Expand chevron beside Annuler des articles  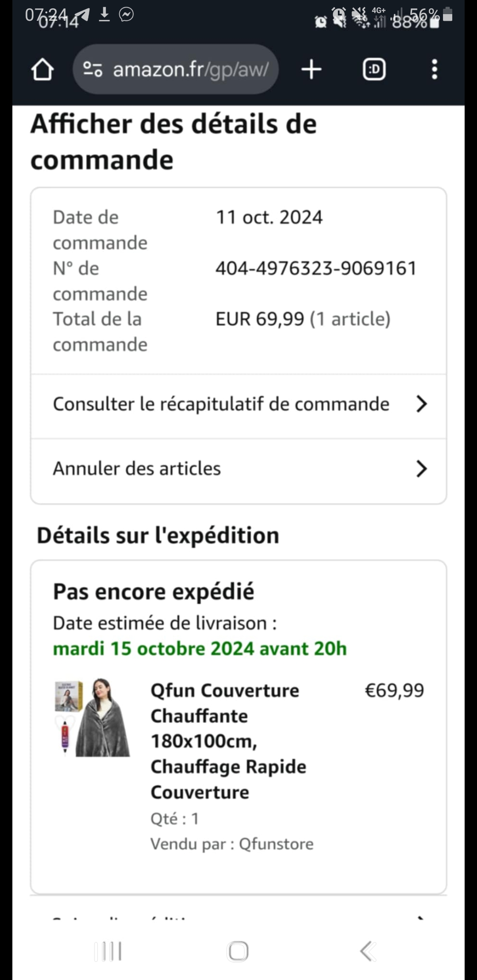pos(422,469)
